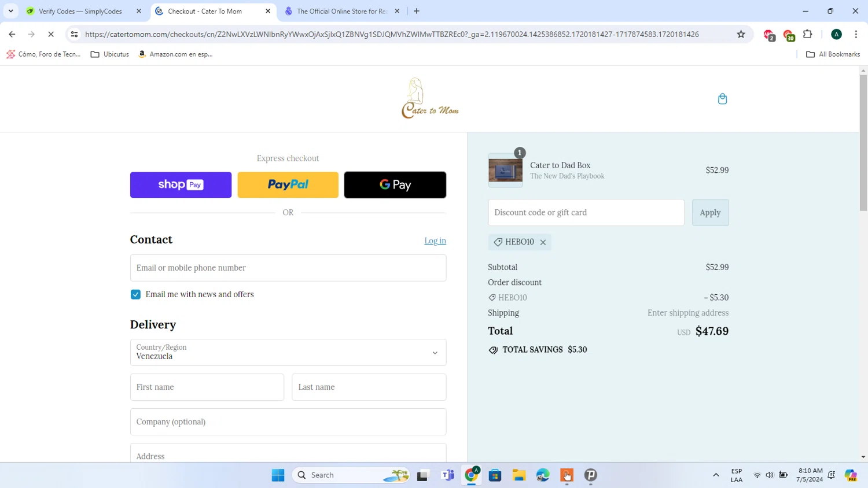Open Copilot preview icon on taskbar
The width and height of the screenshot is (868, 488).
pyautogui.click(x=851, y=475)
